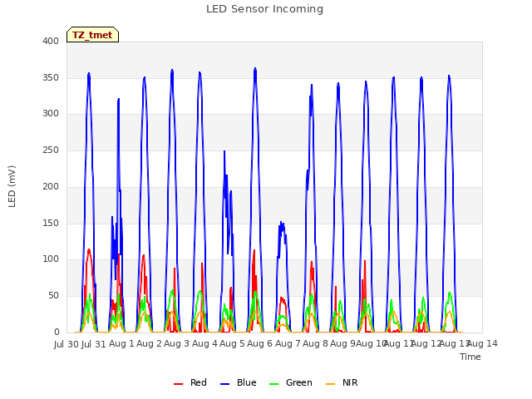Click the Aug 14 x-axis date label
Screen dimensions: 532x399
click(482, 344)
